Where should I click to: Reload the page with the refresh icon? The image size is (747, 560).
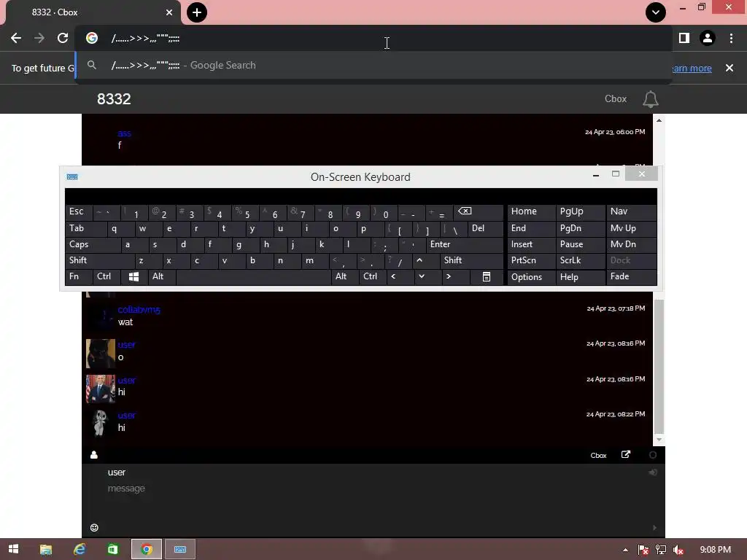click(63, 38)
